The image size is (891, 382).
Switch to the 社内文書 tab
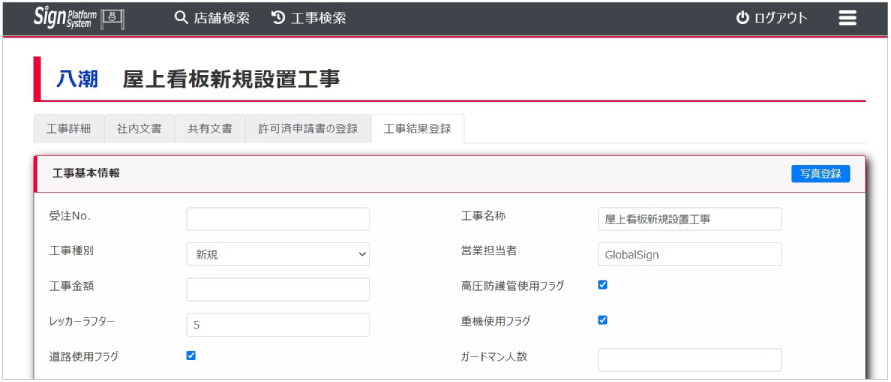tap(139, 128)
